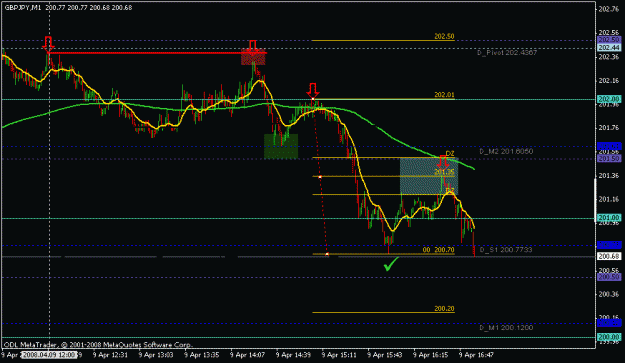This screenshot has width=625, height=363.
Task: Click the highlighted 201.50 price tag
Action: (609, 159)
